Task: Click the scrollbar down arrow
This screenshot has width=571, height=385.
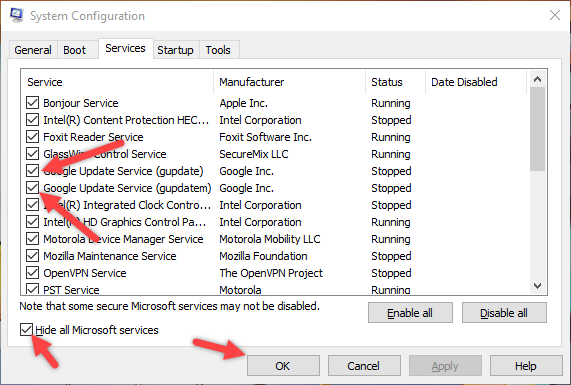Action: [537, 286]
